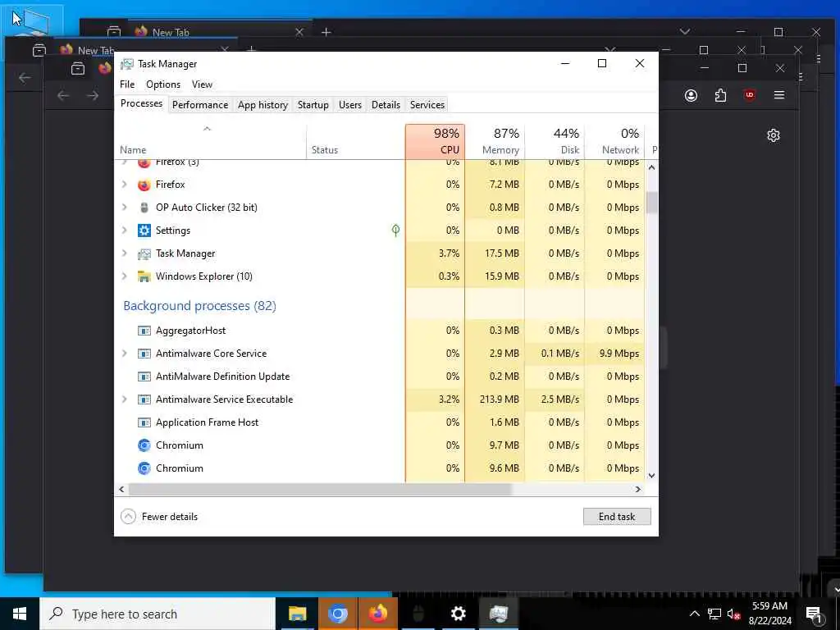Click the Settings process gear icon

(x=144, y=231)
